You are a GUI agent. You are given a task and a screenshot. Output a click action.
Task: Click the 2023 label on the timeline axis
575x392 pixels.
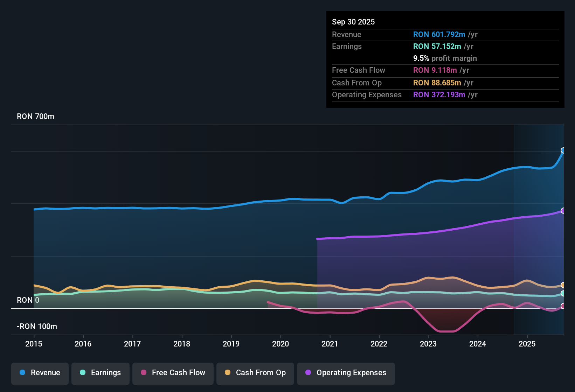(428, 344)
